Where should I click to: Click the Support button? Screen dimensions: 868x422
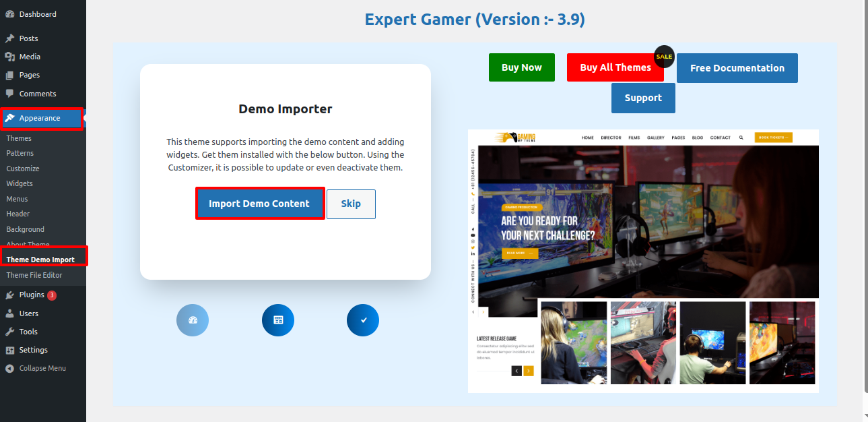[643, 98]
